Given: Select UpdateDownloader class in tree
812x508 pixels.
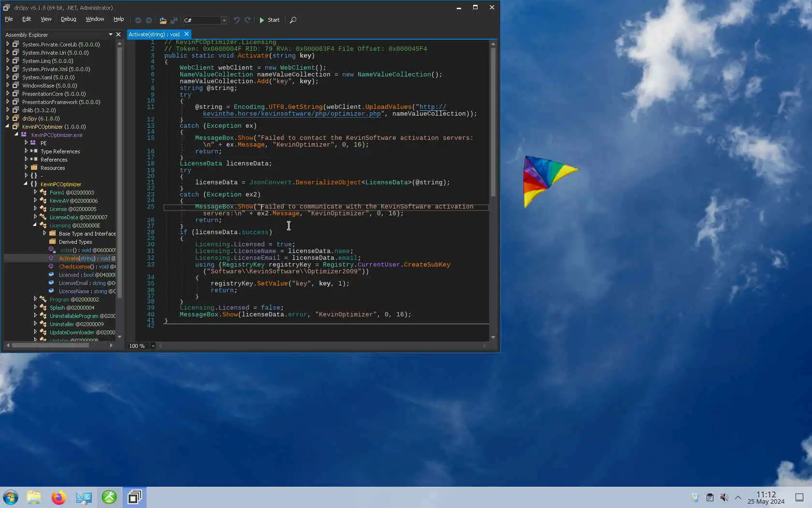Looking at the screenshot, I should tap(82, 332).
